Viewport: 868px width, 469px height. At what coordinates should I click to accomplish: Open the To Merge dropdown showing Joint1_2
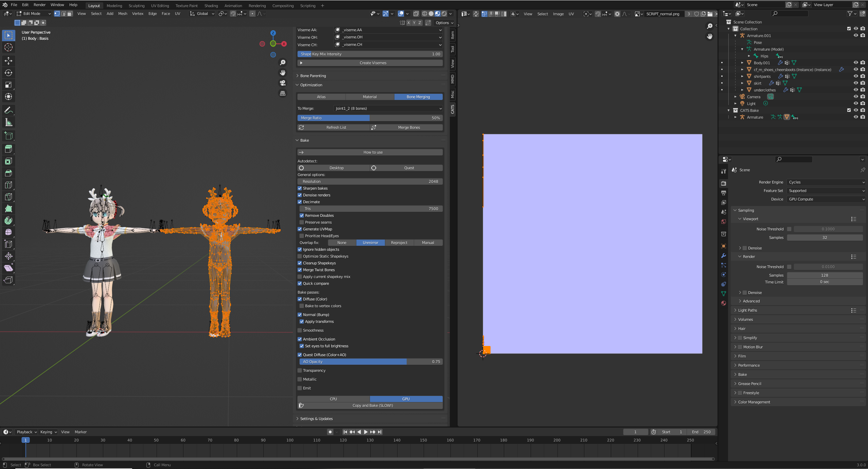[387, 108]
